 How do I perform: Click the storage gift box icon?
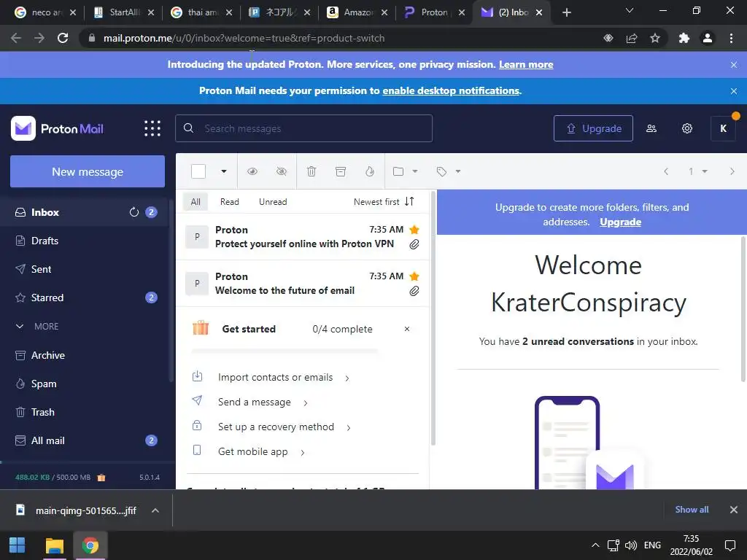[x=101, y=477]
